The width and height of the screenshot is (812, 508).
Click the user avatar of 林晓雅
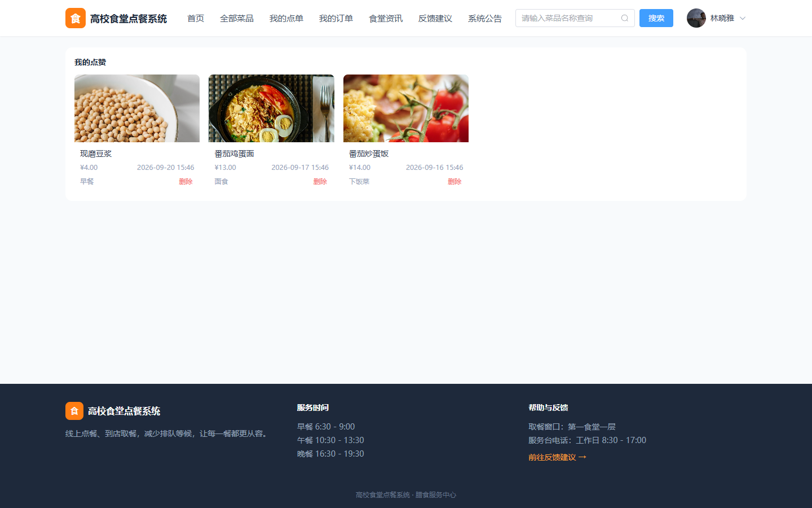[696, 18]
